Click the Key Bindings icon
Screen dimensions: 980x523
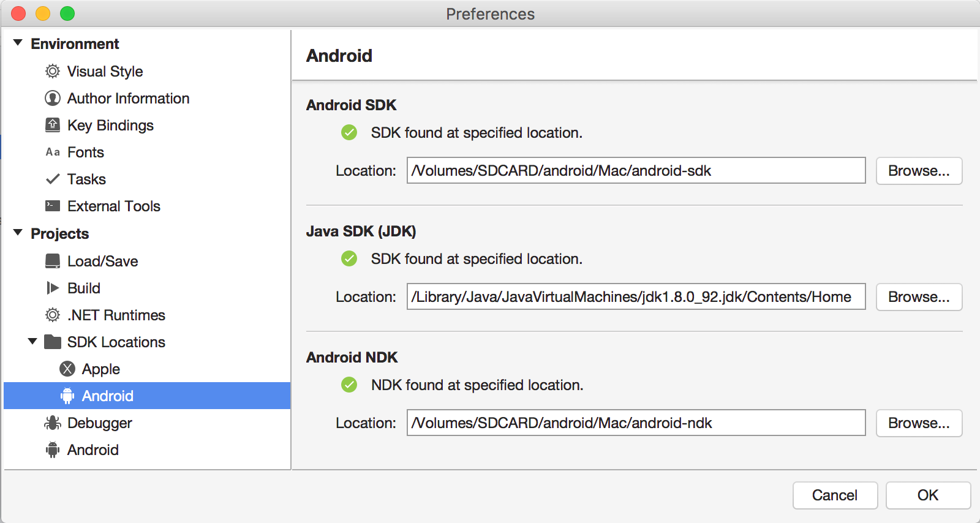(53, 126)
